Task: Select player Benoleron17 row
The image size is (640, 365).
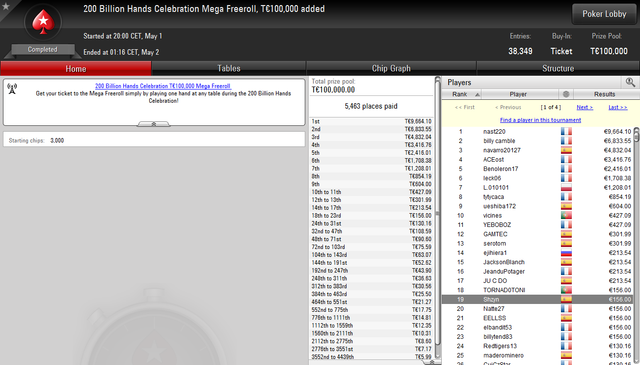Action: [x=538, y=169]
